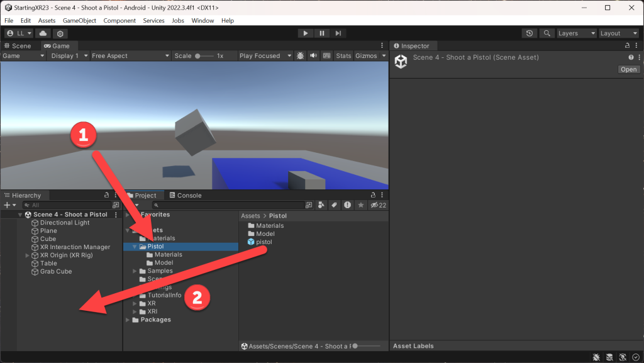Toggle the Project panel lock icon

(x=373, y=195)
